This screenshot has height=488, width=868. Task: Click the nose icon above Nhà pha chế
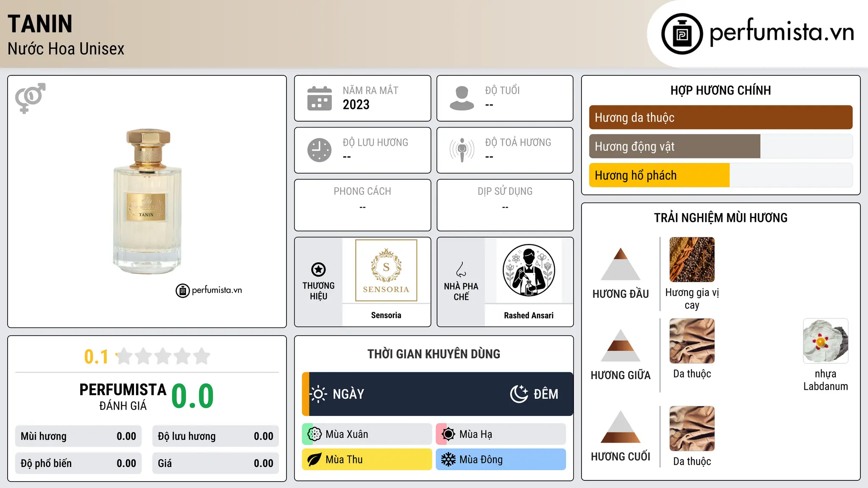tap(461, 269)
